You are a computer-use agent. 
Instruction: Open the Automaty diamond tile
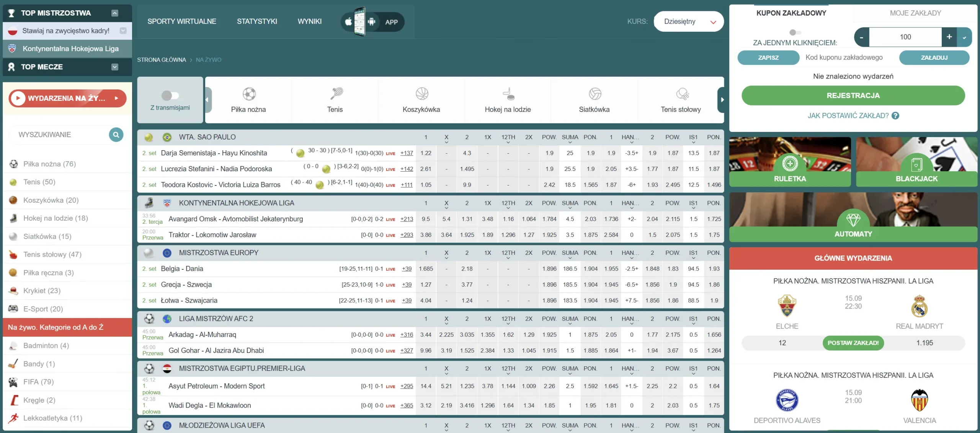point(853,217)
